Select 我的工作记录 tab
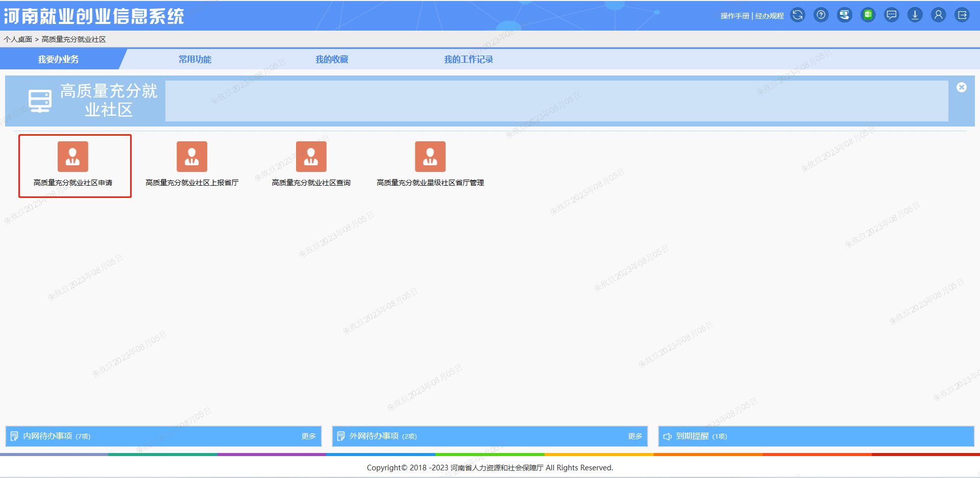The width and height of the screenshot is (980, 478). pyautogui.click(x=468, y=60)
